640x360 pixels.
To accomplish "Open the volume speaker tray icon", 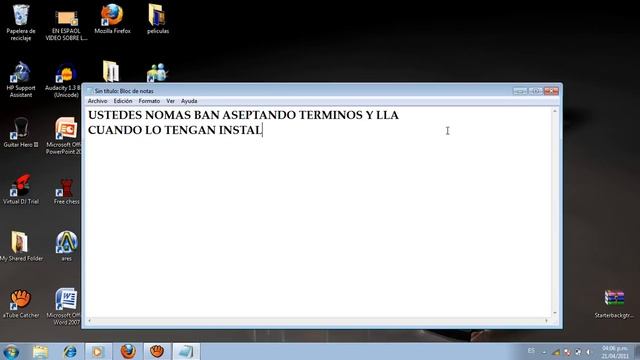I will [588, 352].
